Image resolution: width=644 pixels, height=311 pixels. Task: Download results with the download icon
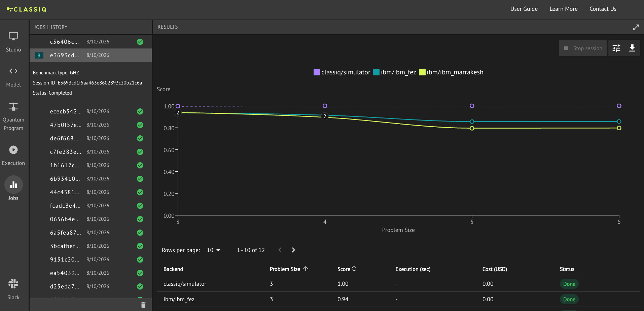point(632,48)
